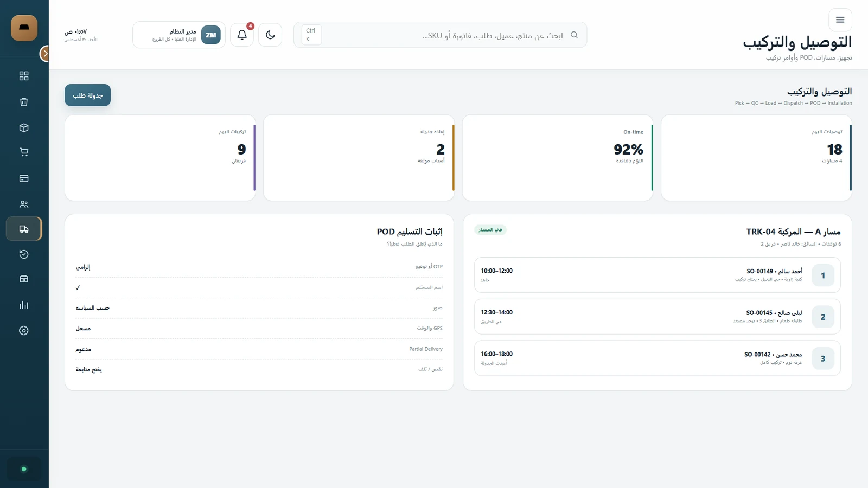868x488 pixels.
Task: Toggle dark mode with the moon icon
Action: 270,35
